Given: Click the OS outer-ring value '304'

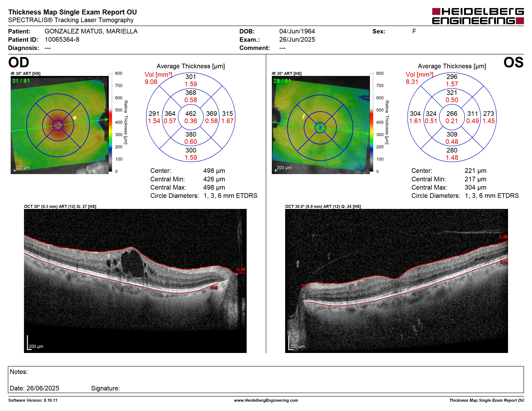Looking at the screenshot, I should (x=415, y=113).
